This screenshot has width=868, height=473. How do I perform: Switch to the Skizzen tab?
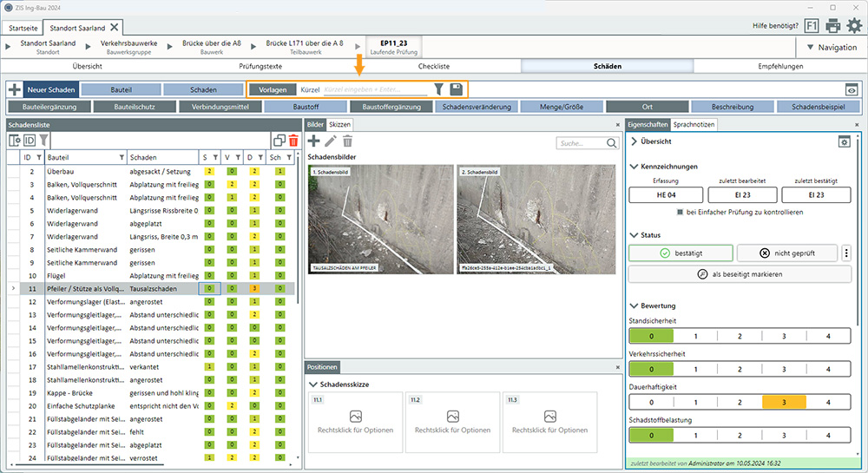pos(339,125)
